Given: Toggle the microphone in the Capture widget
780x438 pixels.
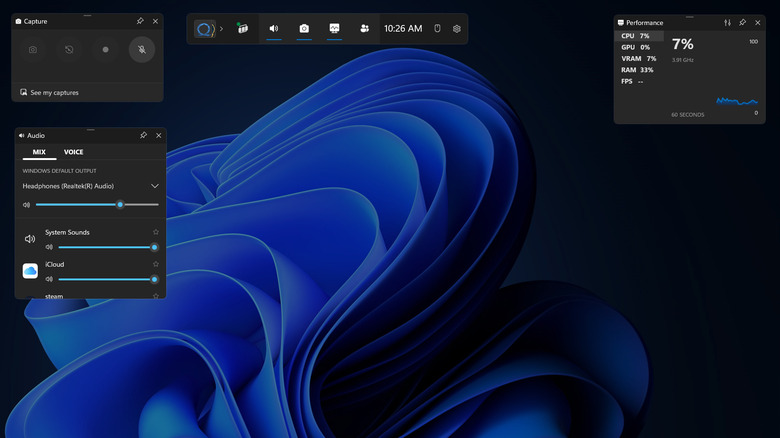Looking at the screenshot, I should click(142, 49).
